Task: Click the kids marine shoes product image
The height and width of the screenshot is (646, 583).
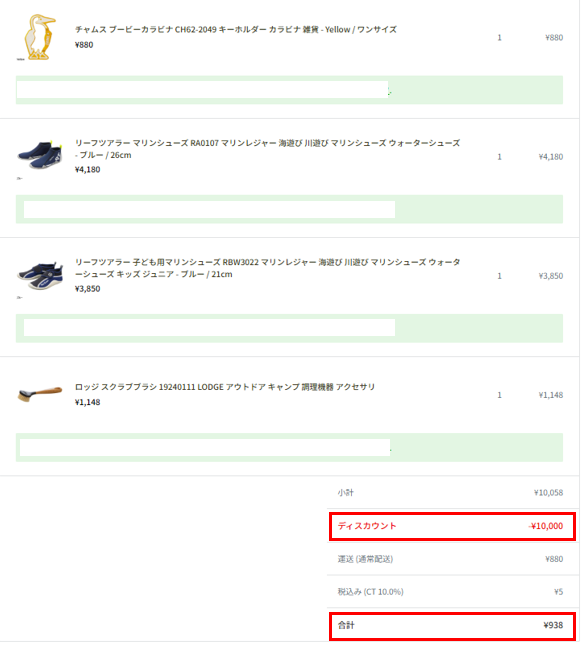Action: click(x=40, y=275)
